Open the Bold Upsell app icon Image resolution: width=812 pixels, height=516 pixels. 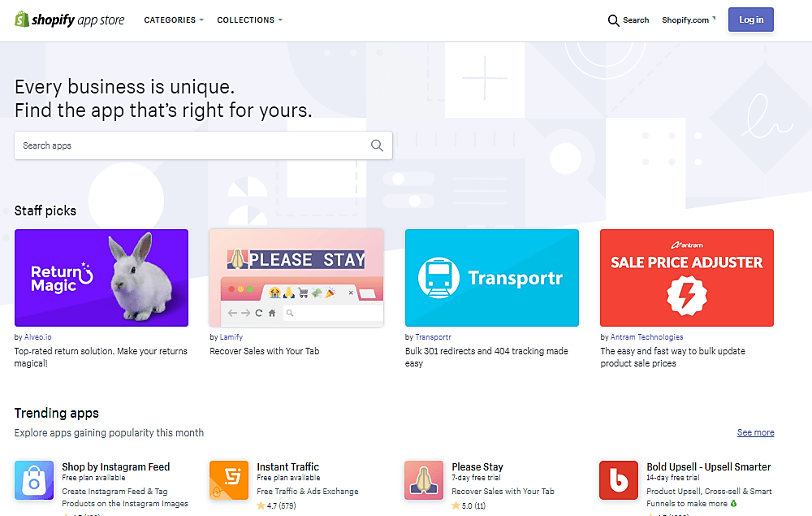click(x=619, y=480)
